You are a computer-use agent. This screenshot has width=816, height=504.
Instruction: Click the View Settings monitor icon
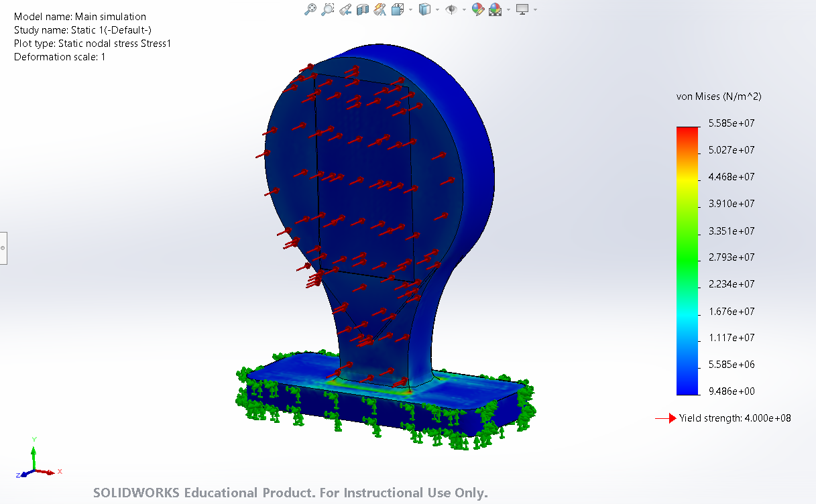click(x=522, y=9)
